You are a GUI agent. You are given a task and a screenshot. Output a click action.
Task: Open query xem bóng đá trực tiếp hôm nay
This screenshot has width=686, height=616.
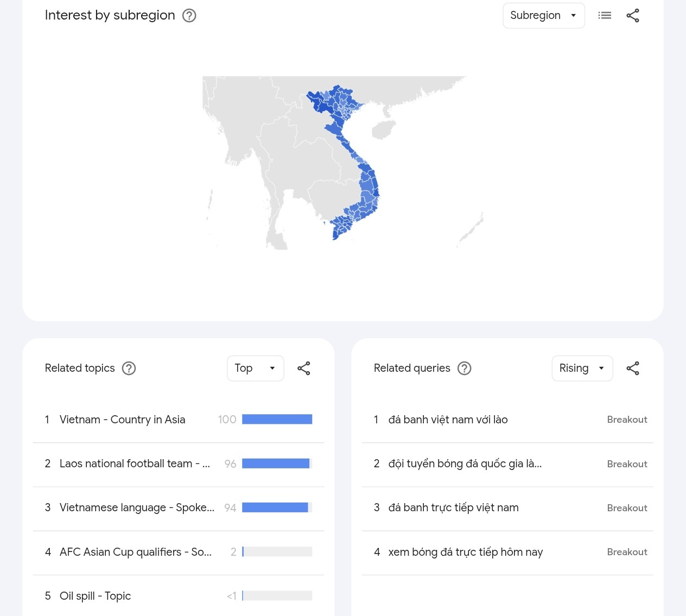(465, 552)
